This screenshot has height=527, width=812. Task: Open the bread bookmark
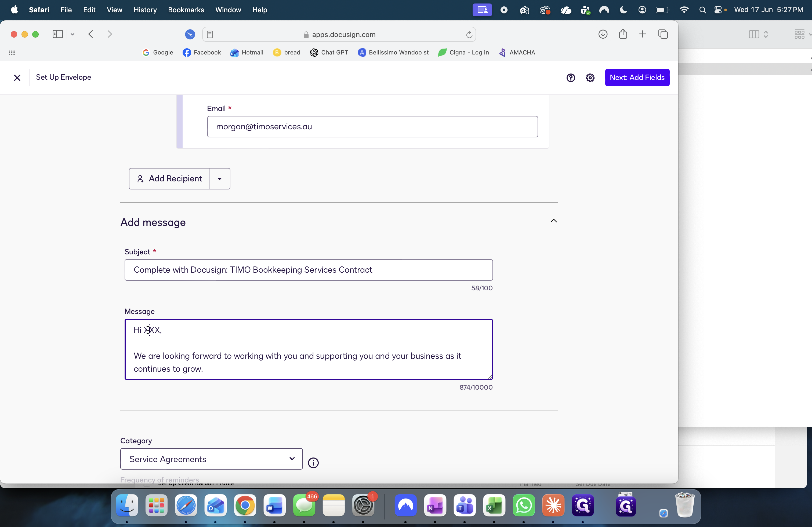(x=287, y=53)
